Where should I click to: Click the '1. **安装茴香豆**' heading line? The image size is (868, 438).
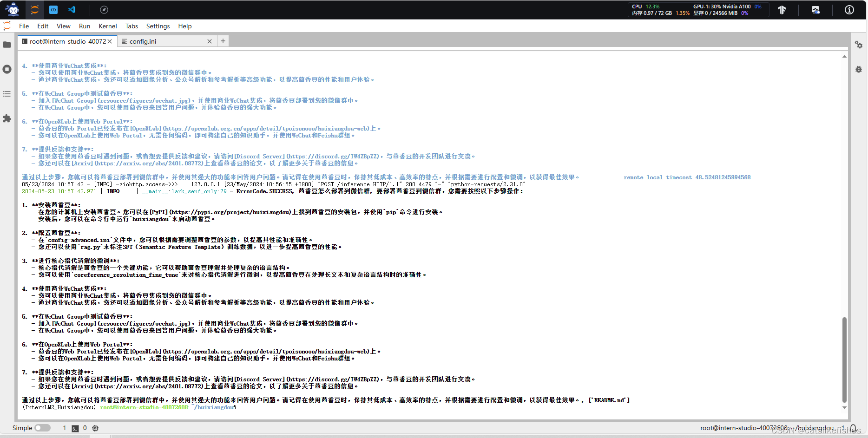coord(51,205)
